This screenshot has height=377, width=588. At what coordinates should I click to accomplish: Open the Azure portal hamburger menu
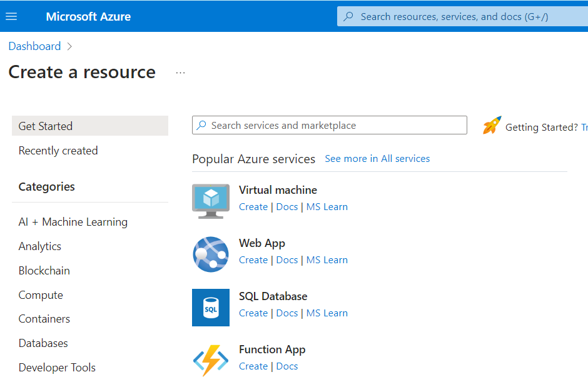click(x=11, y=16)
